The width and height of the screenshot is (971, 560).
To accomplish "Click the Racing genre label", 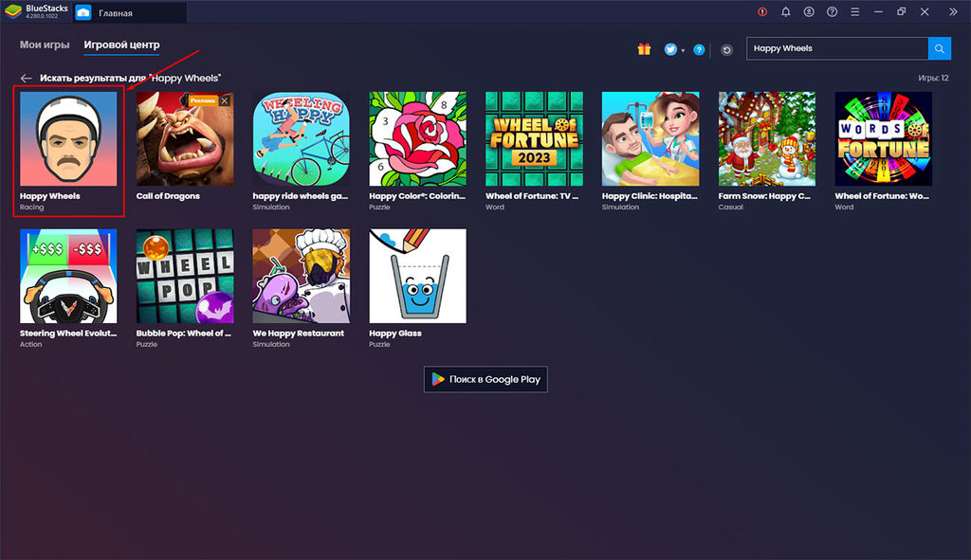I will click(31, 208).
